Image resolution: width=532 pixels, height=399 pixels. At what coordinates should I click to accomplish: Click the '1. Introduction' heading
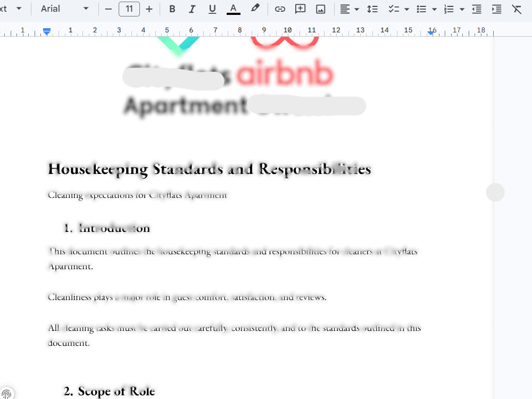click(107, 228)
